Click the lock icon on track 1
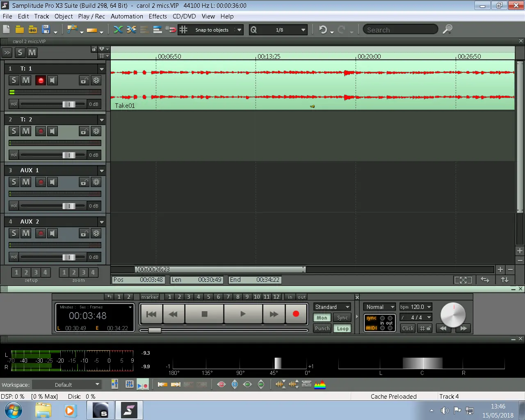This screenshot has height=420, width=525. (84, 81)
